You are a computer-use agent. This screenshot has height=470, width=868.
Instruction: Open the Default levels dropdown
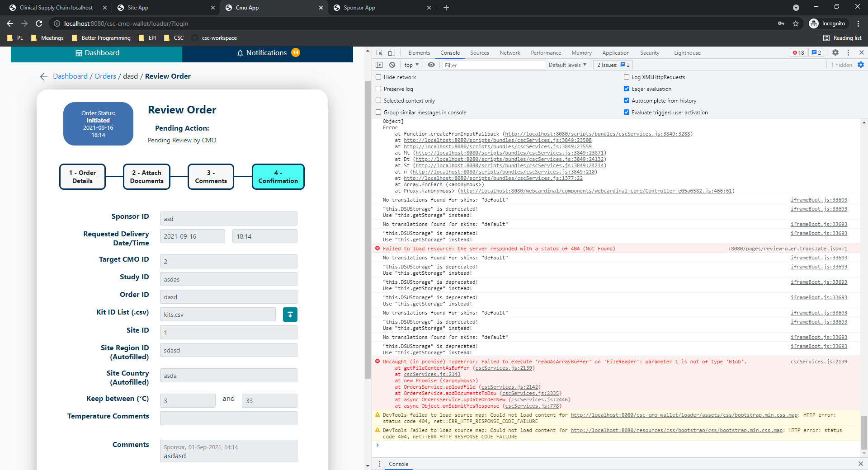(x=567, y=65)
